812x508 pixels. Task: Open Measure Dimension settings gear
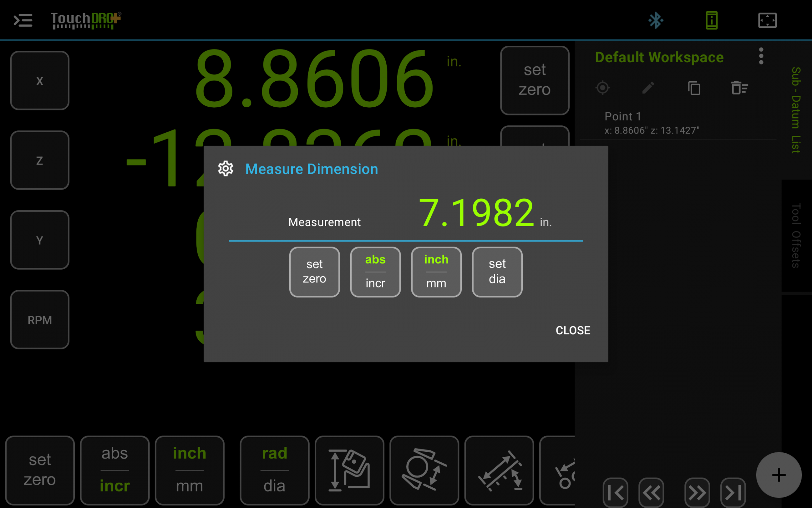[226, 169]
